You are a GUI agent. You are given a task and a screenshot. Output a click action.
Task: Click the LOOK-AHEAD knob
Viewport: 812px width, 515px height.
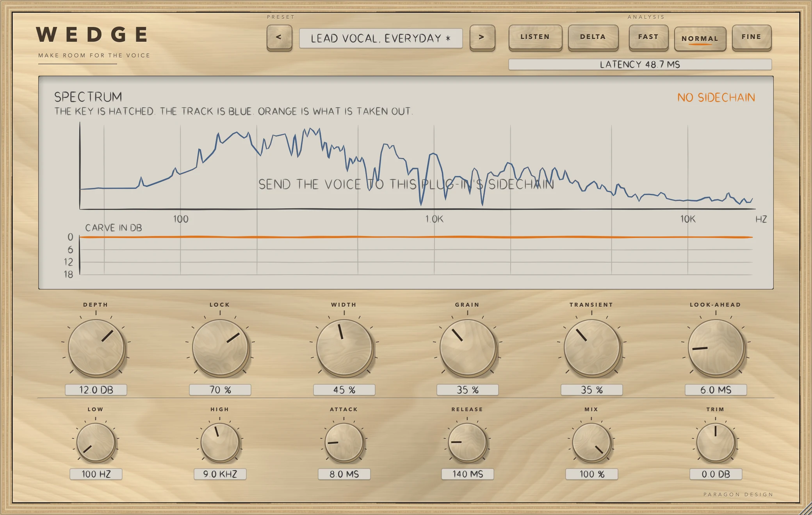(x=716, y=348)
